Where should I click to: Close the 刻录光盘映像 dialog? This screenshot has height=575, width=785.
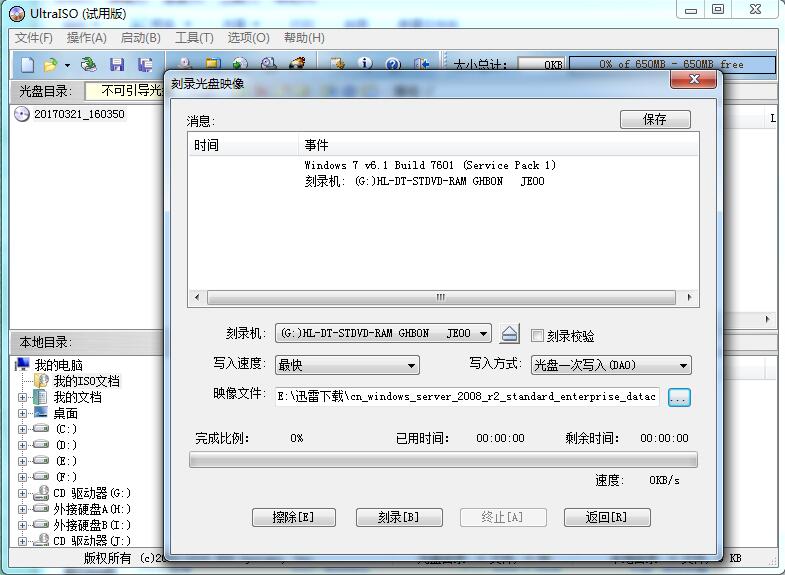click(693, 79)
